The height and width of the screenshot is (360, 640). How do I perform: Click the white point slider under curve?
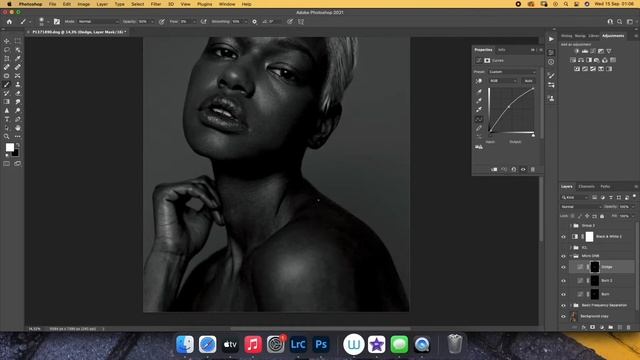pos(533,135)
